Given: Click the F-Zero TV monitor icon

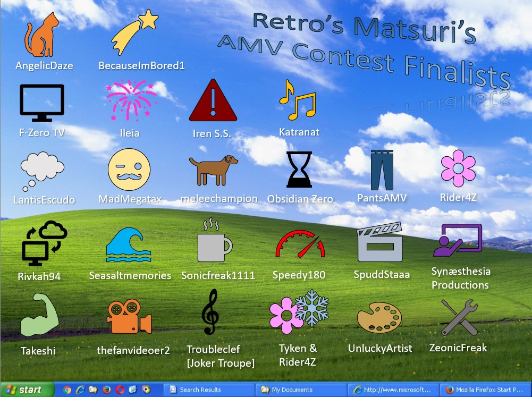Looking at the screenshot, I should pyautogui.click(x=42, y=103).
